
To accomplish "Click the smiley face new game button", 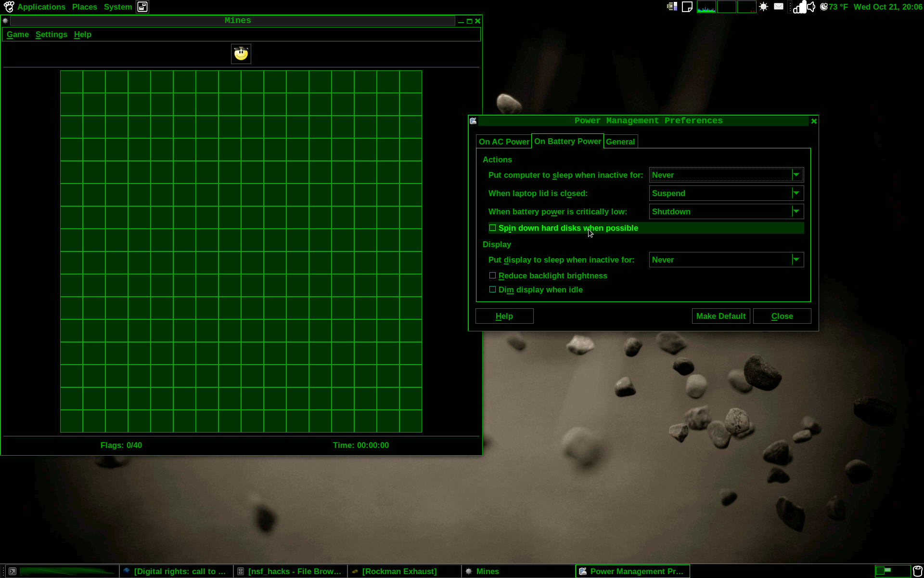I will point(241,54).
